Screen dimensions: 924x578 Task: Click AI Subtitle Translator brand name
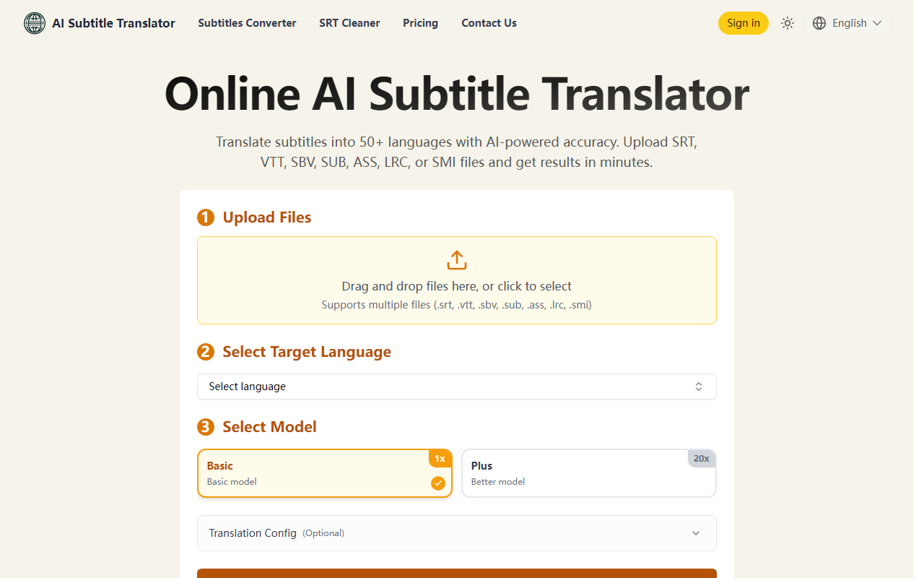click(113, 23)
